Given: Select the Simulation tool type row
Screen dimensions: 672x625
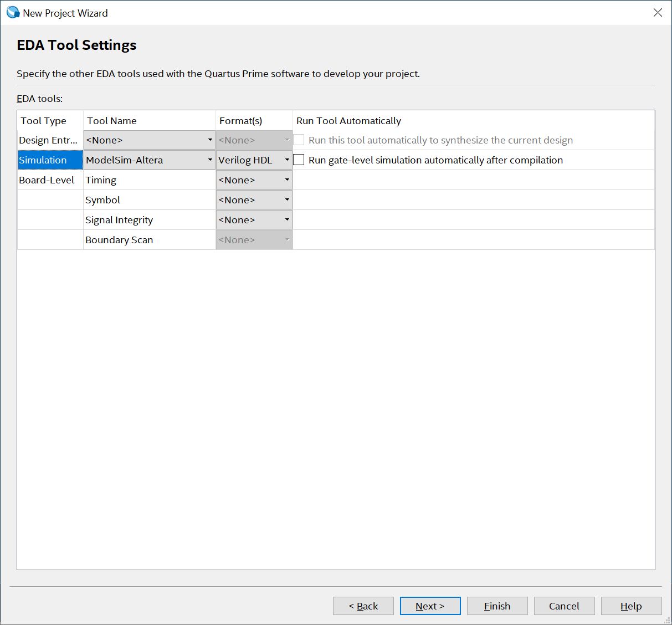Looking at the screenshot, I should (x=50, y=160).
